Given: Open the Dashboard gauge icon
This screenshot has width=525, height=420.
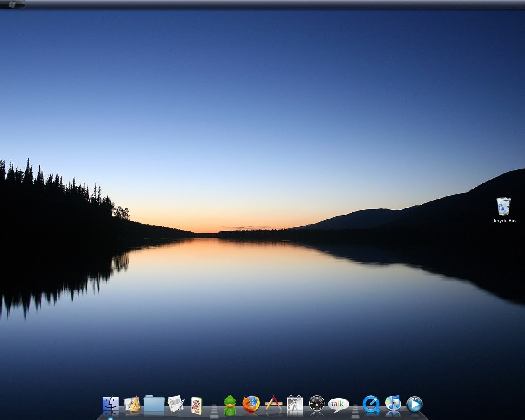Looking at the screenshot, I should 317,404.
